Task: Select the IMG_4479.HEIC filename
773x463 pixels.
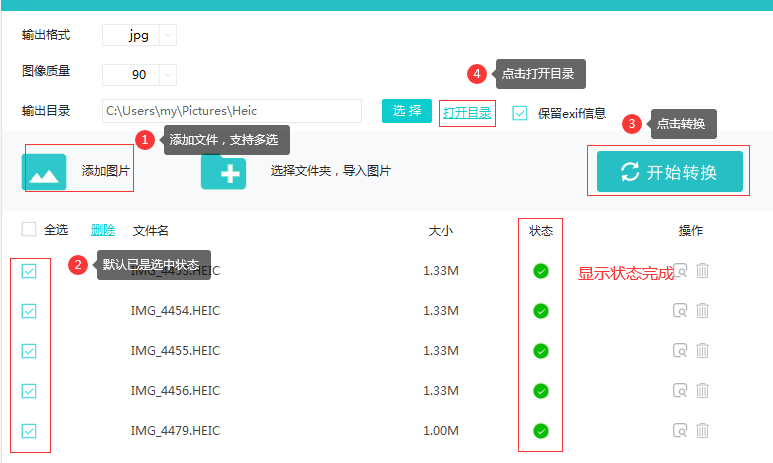Action: pyautogui.click(x=175, y=430)
